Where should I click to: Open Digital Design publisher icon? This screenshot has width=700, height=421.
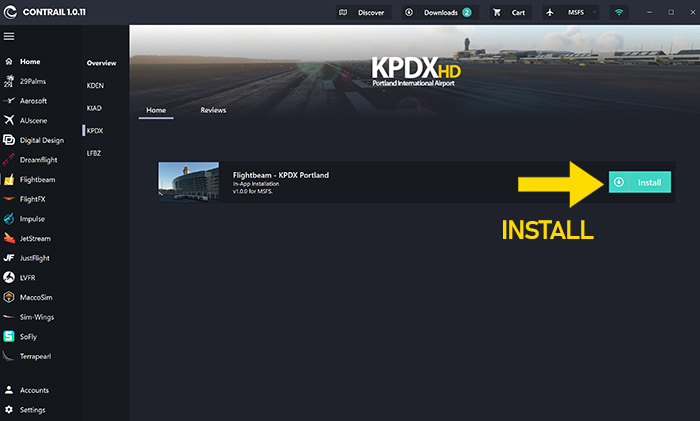[x=9, y=140]
